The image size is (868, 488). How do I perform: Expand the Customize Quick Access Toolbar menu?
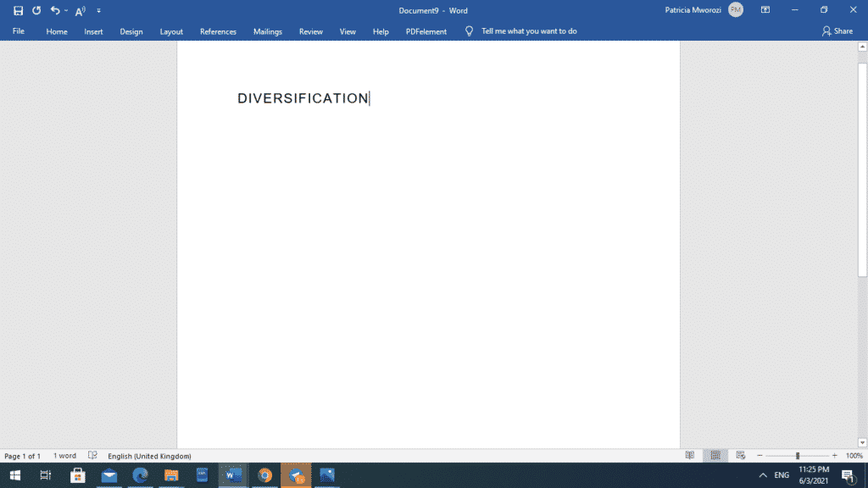[x=98, y=10]
